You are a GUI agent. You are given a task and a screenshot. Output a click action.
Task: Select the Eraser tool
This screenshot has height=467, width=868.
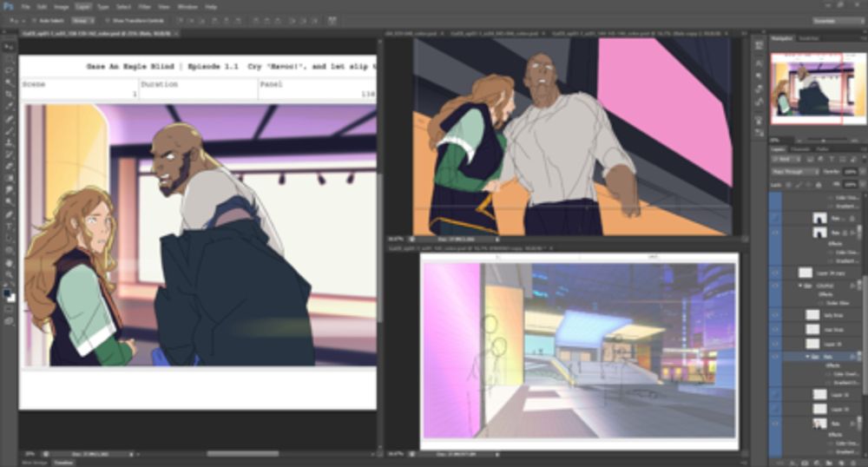pos(9,166)
